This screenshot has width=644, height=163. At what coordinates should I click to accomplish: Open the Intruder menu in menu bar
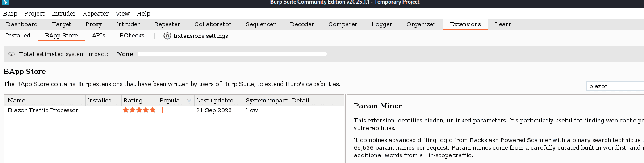point(63,14)
